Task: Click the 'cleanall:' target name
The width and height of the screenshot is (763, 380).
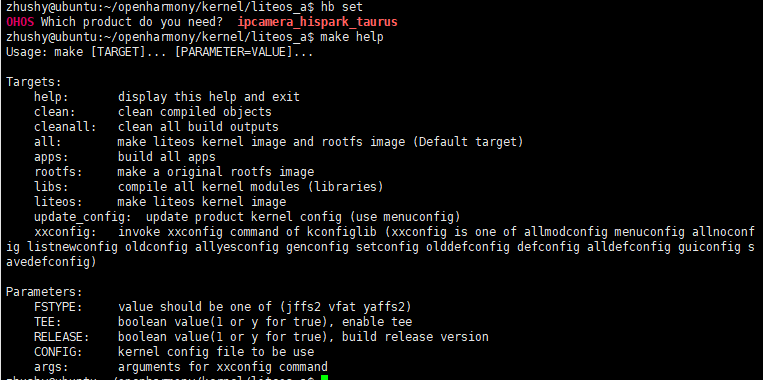Action: [66, 127]
